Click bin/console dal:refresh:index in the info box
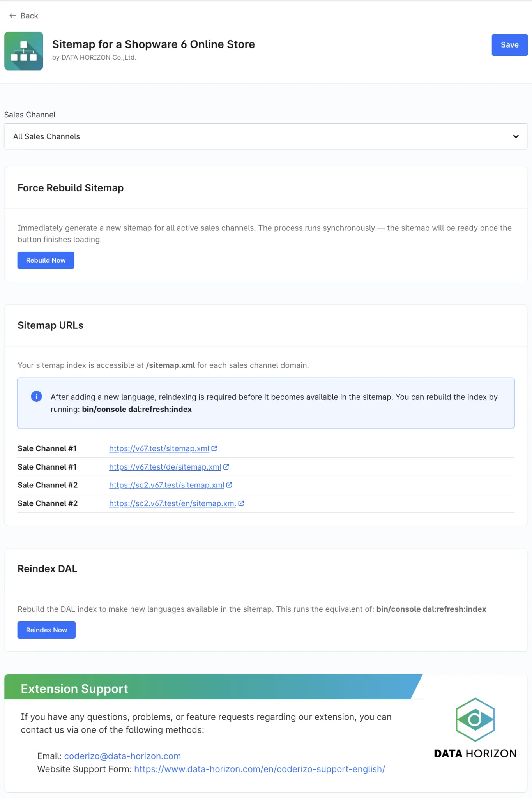This screenshot has height=798, width=532. [x=137, y=410]
